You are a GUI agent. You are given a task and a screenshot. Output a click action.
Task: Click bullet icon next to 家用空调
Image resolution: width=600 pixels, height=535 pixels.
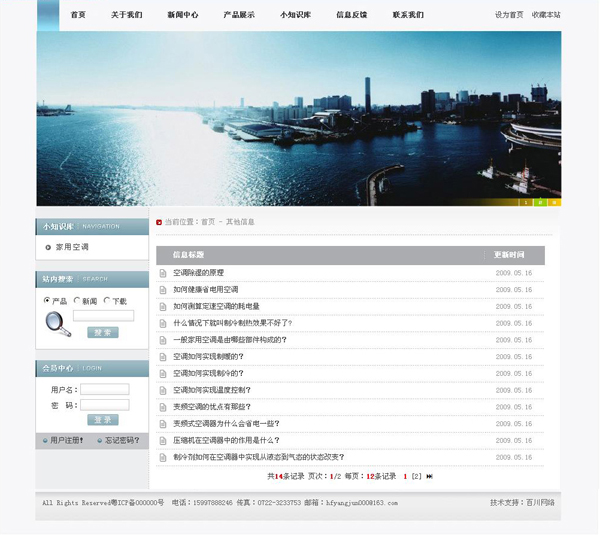tap(47, 247)
